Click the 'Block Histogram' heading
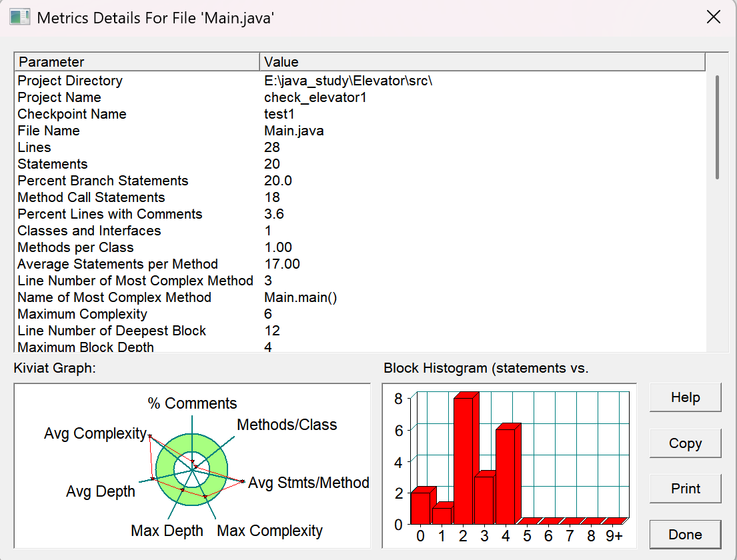 click(x=486, y=368)
